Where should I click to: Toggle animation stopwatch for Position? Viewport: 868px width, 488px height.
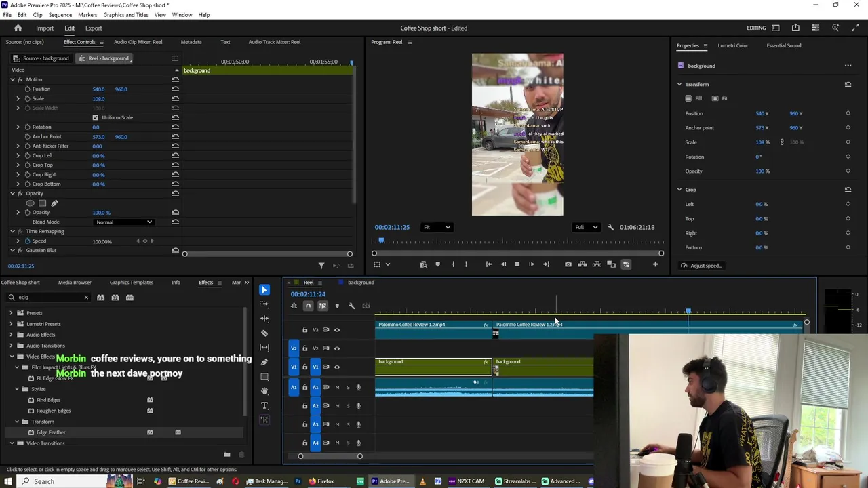(x=27, y=89)
